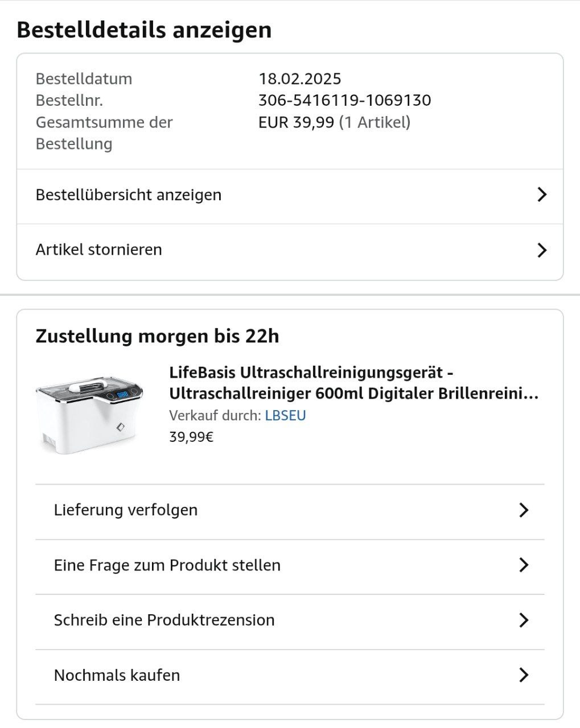580x728 pixels.
Task: Click the order total EUR 39,99
Action: (x=296, y=122)
